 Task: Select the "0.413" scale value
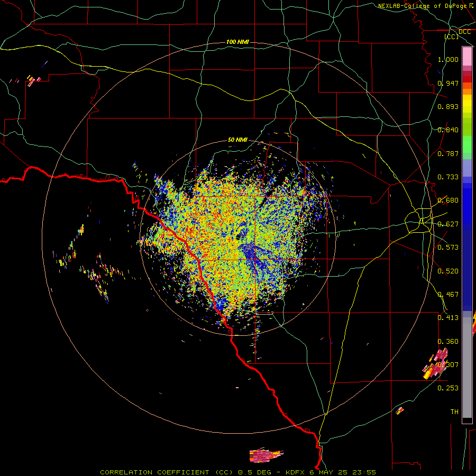click(448, 318)
